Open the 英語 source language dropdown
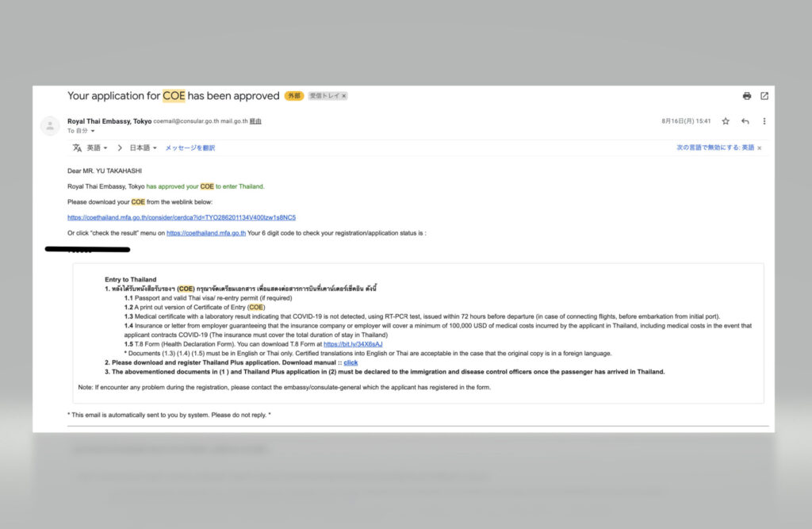812x529 pixels. click(x=97, y=148)
